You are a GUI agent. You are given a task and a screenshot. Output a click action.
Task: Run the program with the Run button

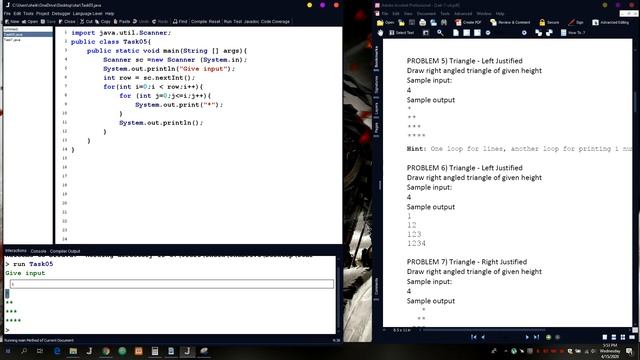[x=227, y=22]
